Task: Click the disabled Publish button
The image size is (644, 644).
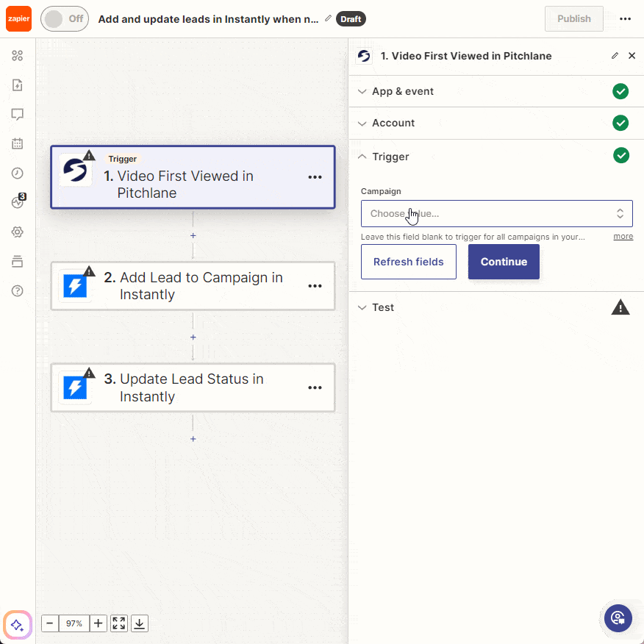Action: tap(573, 19)
